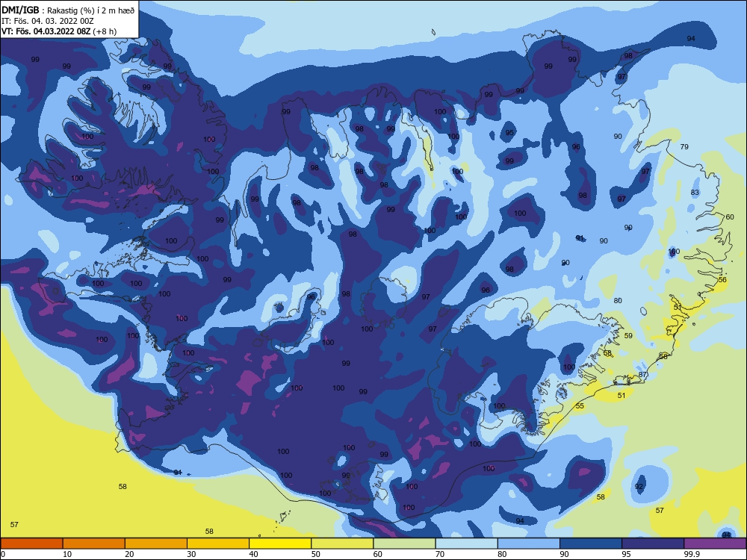The width and height of the screenshot is (747, 560).
Task: Click the map value '83' in the east
Action: 695,193
